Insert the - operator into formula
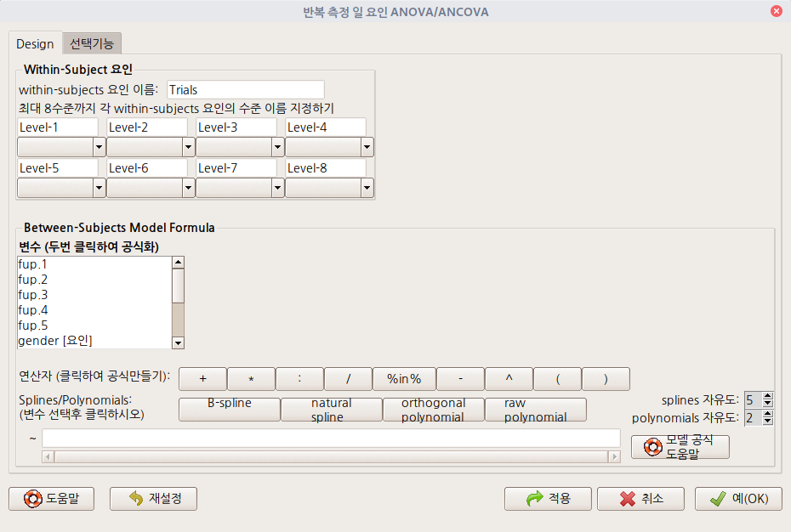 [x=461, y=379]
